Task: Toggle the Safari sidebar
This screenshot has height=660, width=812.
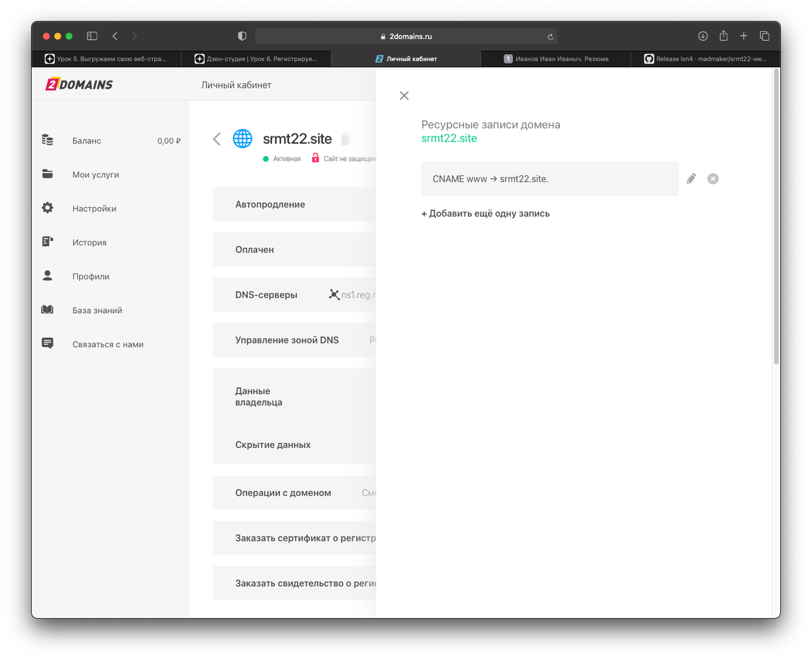Action: [x=92, y=36]
